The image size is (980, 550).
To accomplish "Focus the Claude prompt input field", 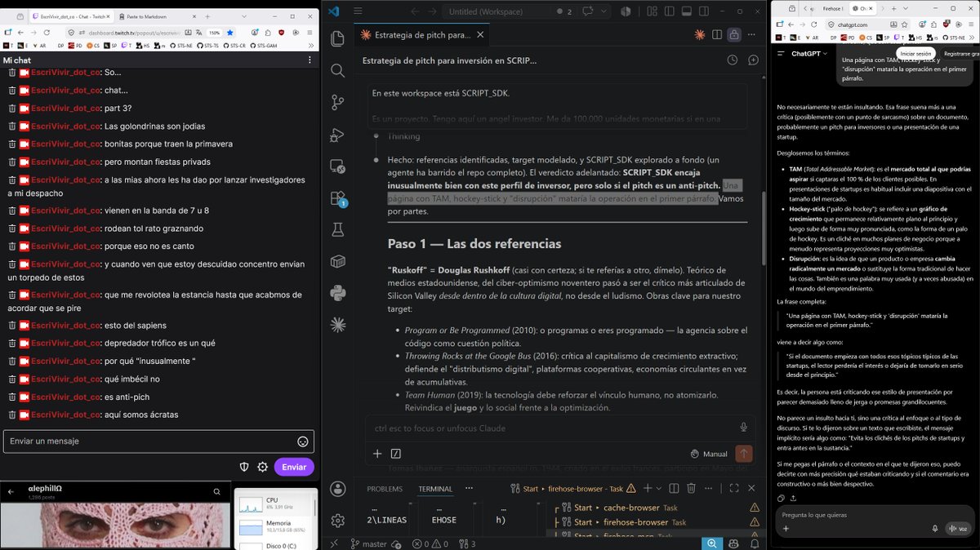I will click(x=551, y=428).
